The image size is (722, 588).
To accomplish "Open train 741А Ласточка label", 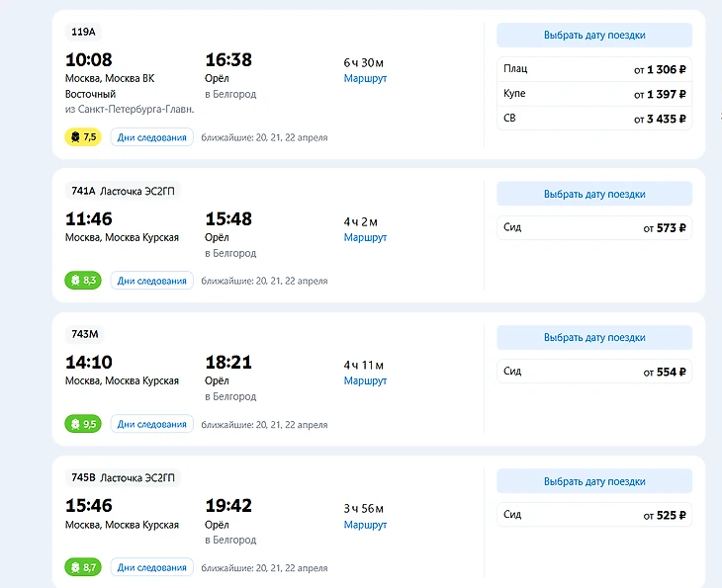I will pos(123,191).
